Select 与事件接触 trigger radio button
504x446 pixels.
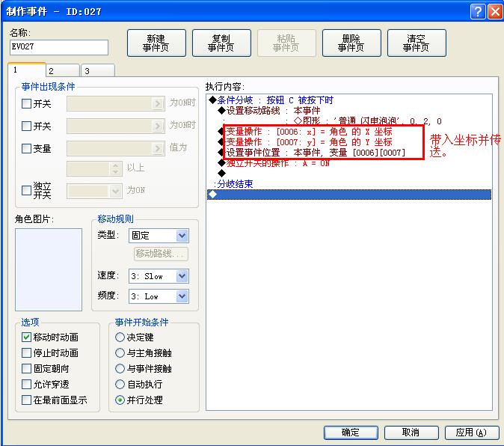[x=120, y=368]
